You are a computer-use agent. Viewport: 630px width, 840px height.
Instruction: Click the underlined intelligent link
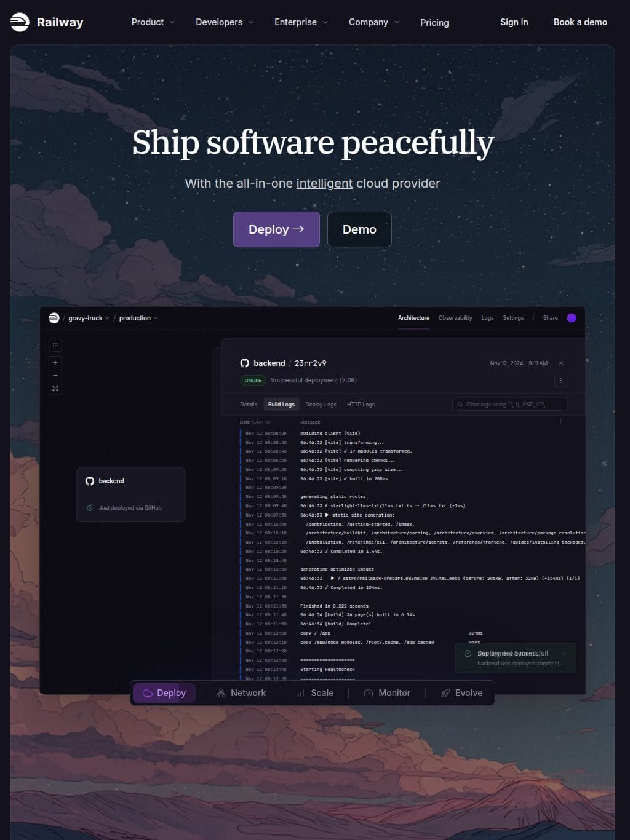click(324, 183)
